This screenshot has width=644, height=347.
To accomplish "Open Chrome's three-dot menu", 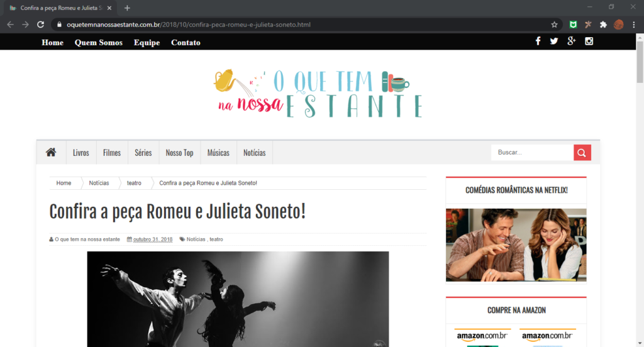I will tap(634, 25).
